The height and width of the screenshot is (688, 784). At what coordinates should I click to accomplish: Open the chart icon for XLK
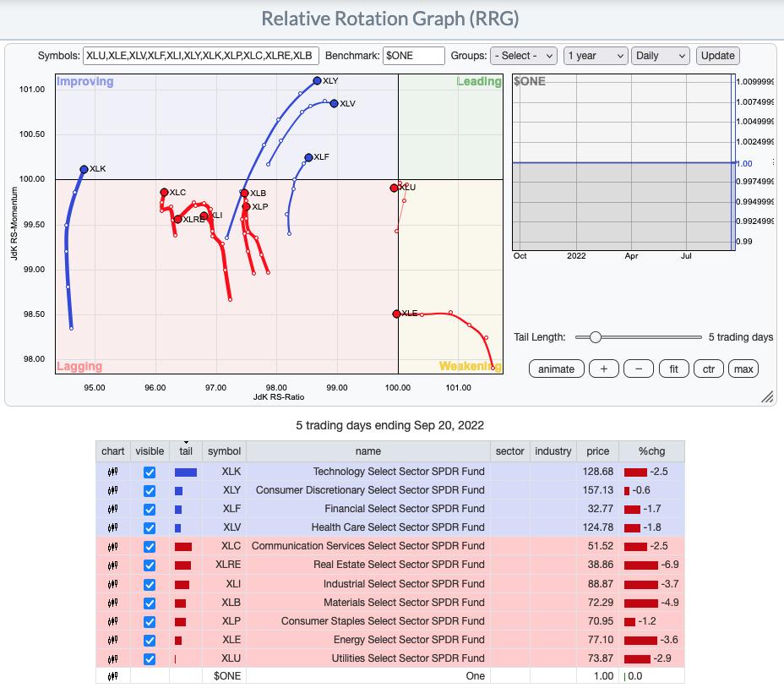click(x=113, y=472)
